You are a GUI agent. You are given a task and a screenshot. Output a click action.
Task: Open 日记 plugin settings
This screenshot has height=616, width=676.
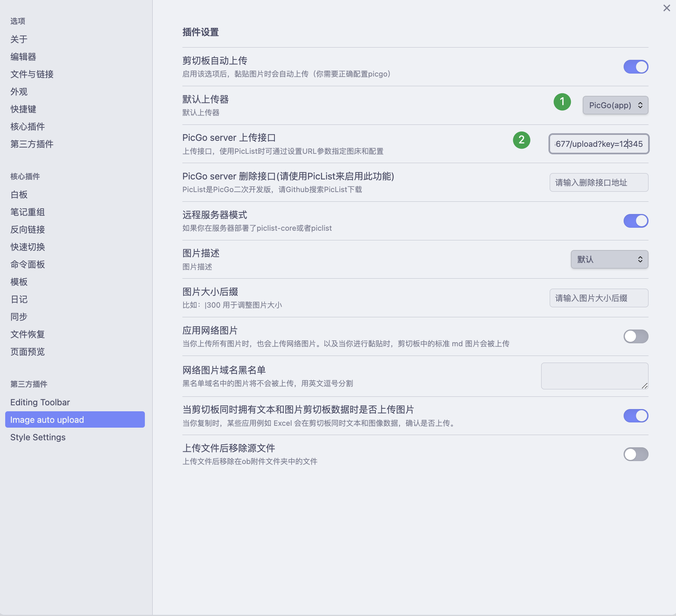(19, 299)
